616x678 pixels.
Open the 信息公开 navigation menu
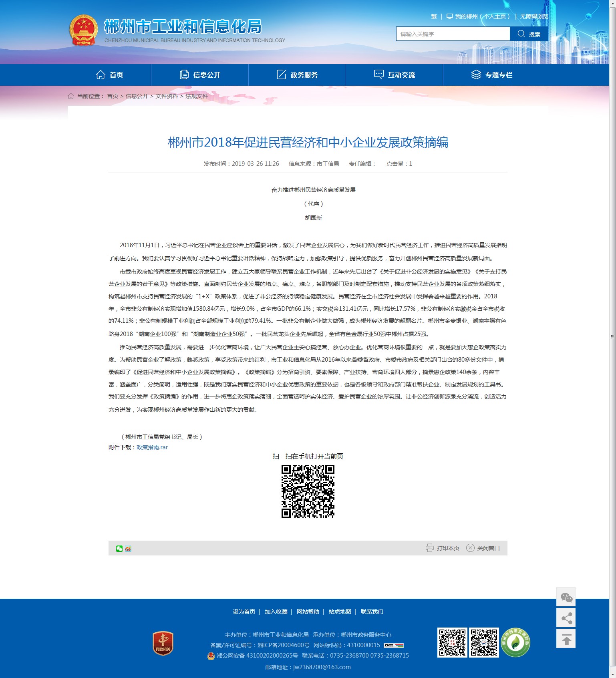200,75
